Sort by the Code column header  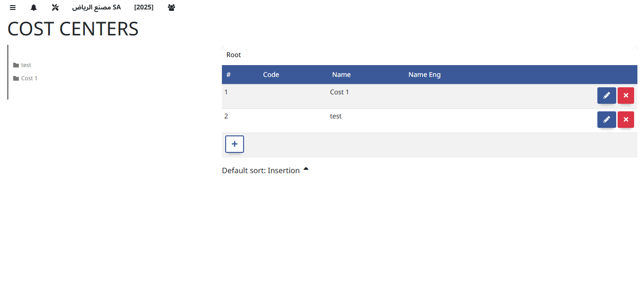(271, 75)
